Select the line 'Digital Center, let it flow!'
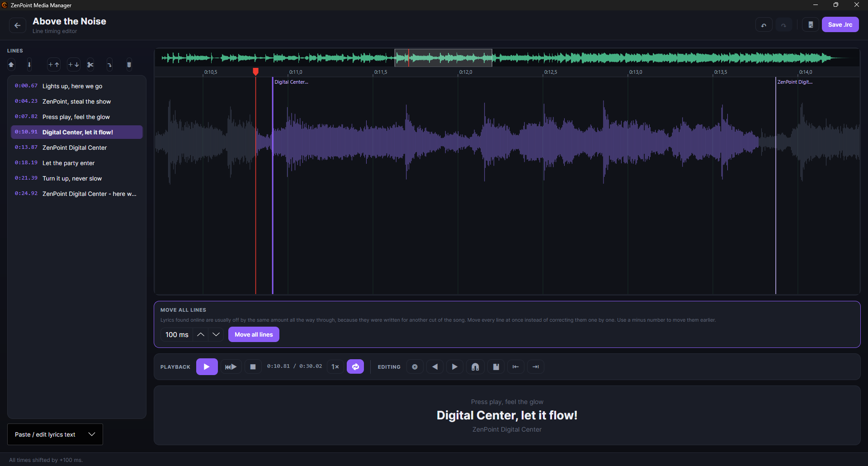Screen dimensions: 868x466 pyautogui.click(x=77, y=132)
